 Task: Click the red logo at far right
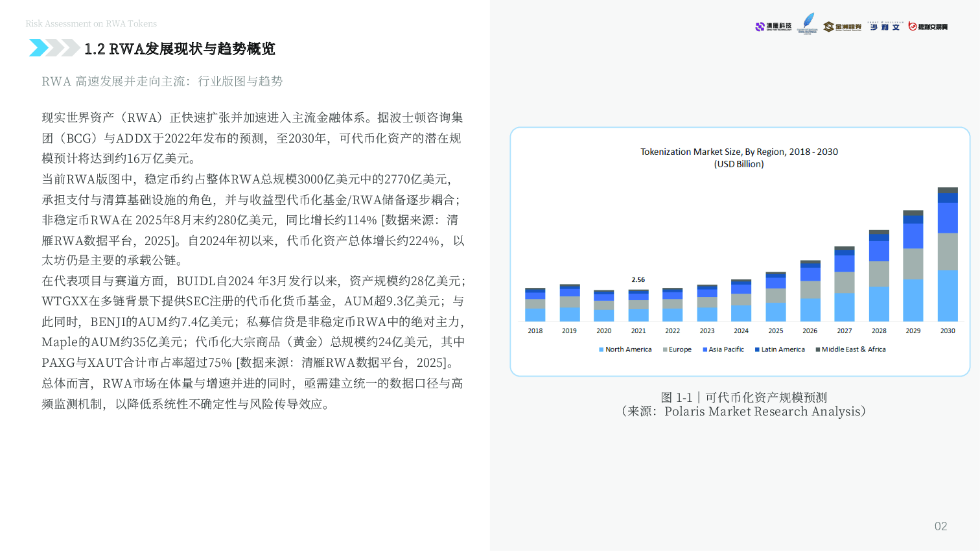click(927, 27)
